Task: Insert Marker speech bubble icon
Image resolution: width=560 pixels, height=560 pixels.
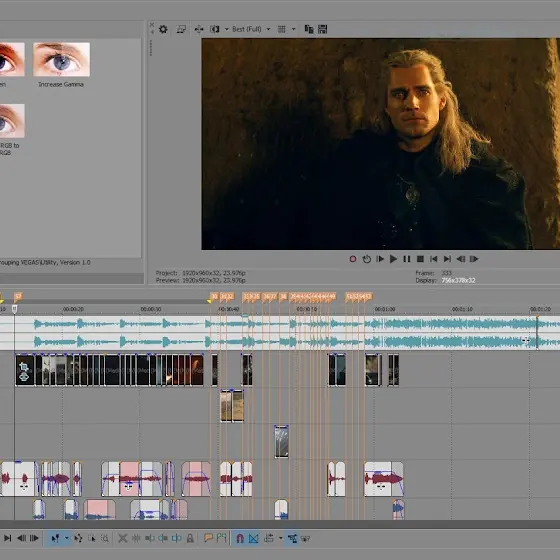Action: (208, 538)
